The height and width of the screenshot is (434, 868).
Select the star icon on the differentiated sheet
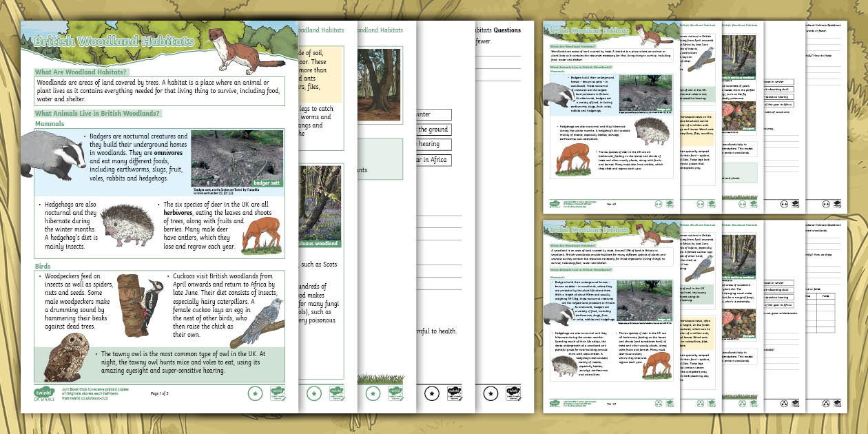pyautogui.click(x=373, y=393)
